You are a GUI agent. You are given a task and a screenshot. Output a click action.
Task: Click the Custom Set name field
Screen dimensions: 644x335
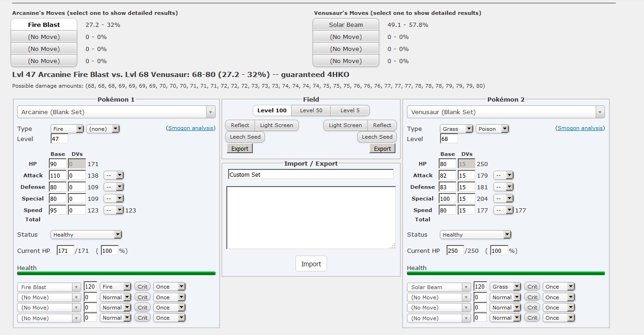311,174
